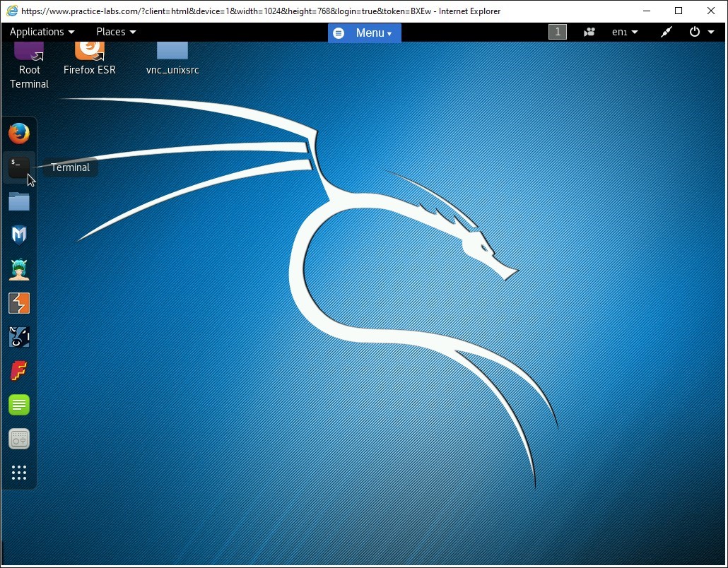Open the Firefox ESR desktop shortcut

[x=90, y=59]
